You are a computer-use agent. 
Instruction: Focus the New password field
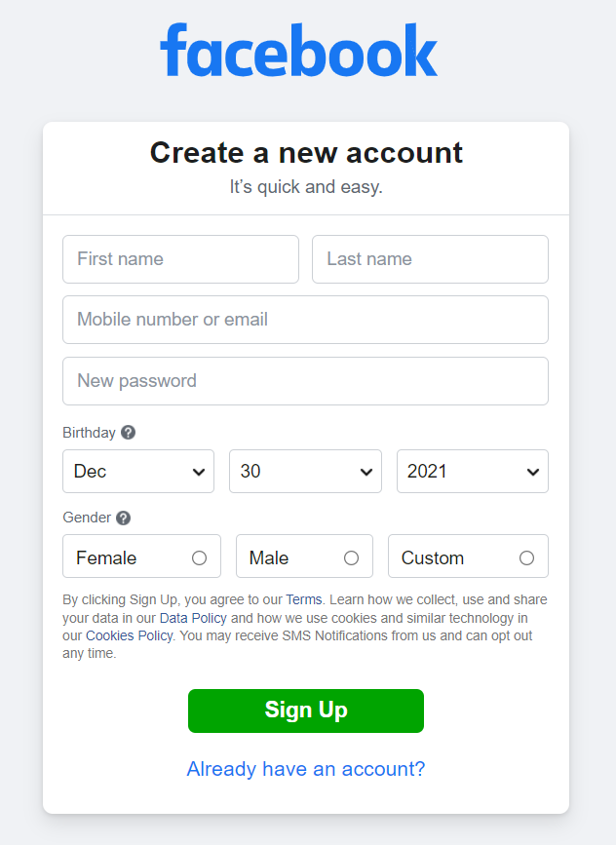pos(305,381)
